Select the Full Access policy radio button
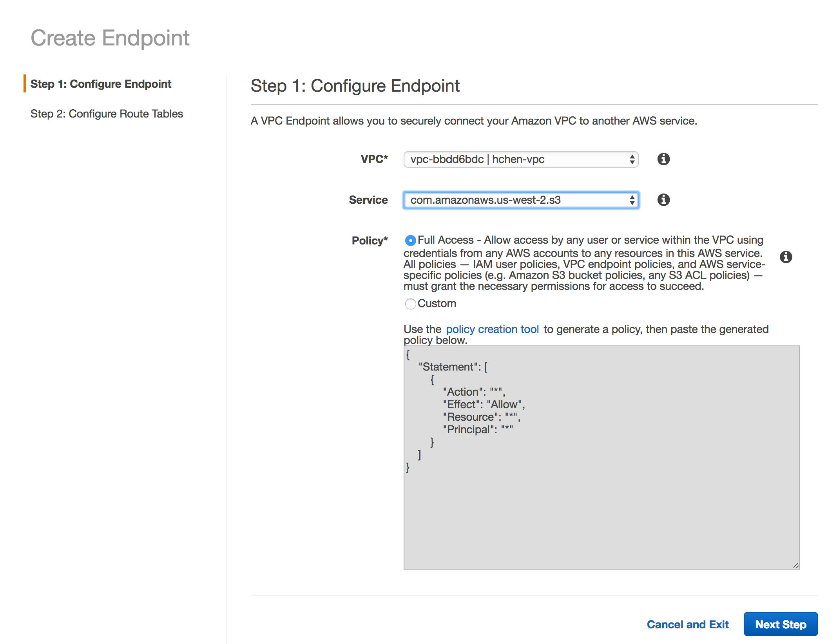Screen dimensions: 837x644 pyautogui.click(x=410, y=240)
